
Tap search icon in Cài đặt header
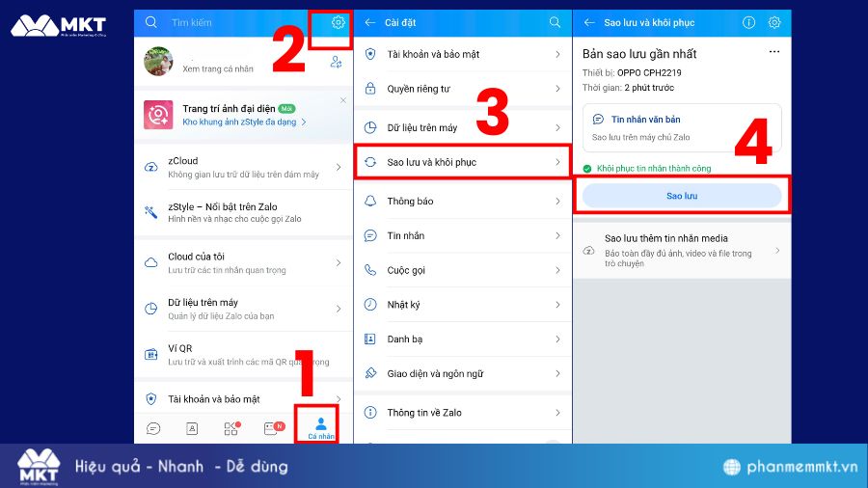point(555,22)
